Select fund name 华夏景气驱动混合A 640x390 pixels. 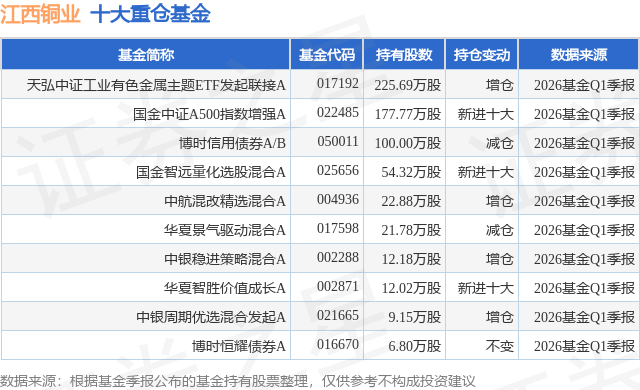[x=225, y=230]
